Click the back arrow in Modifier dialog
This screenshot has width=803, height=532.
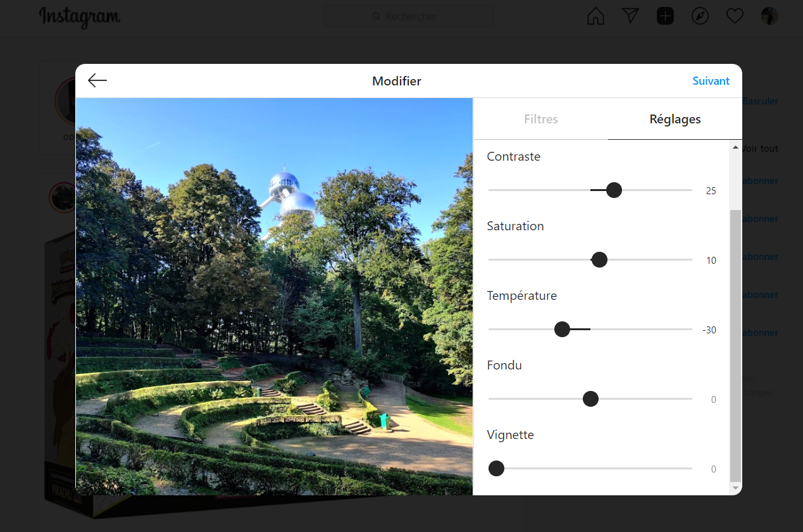click(x=97, y=80)
